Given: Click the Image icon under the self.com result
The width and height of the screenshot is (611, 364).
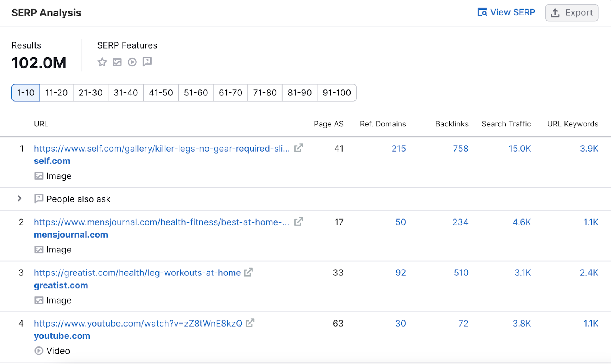Looking at the screenshot, I should point(39,176).
